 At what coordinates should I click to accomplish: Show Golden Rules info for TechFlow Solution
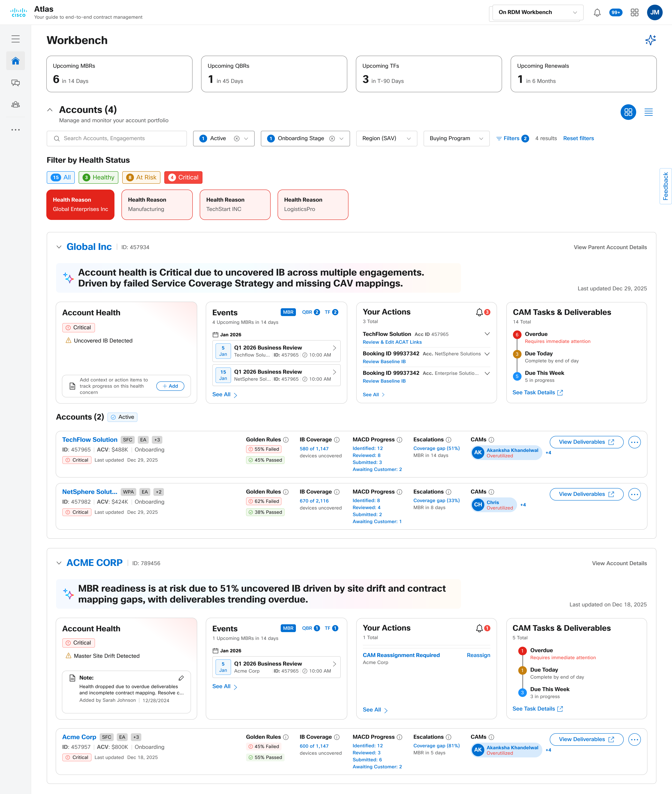pyautogui.click(x=286, y=440)
